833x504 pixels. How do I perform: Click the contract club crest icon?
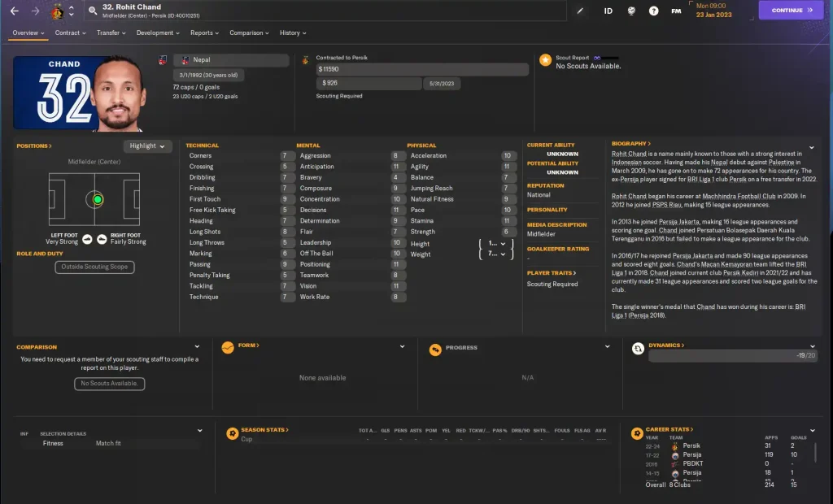tap(305, 60)
